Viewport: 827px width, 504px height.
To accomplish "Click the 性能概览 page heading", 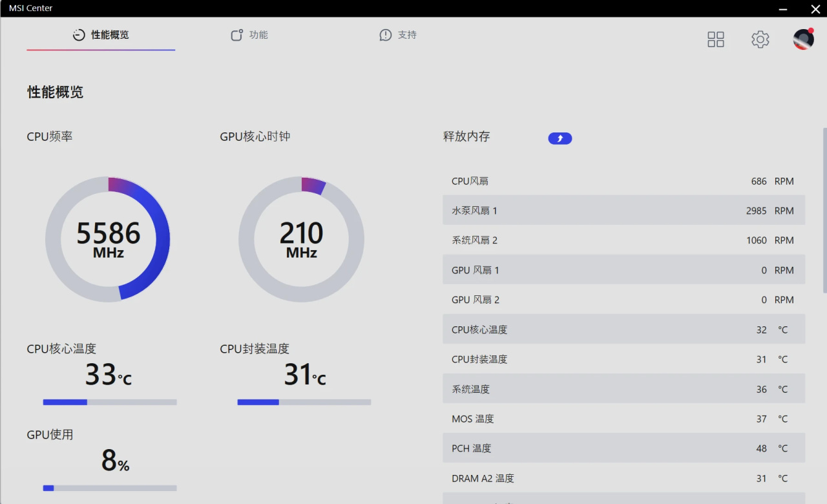I will coord(56,92).
